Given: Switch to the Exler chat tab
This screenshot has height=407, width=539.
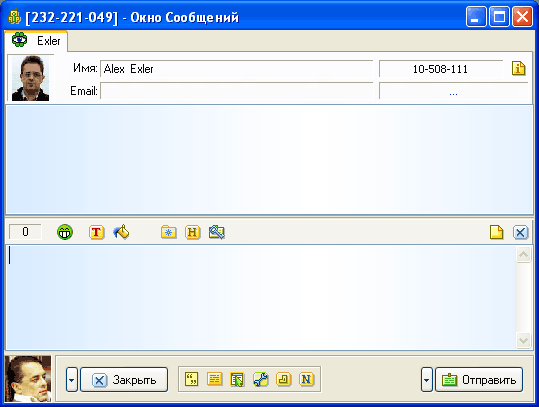Looking at the screenshot, I should coord(36,41).
